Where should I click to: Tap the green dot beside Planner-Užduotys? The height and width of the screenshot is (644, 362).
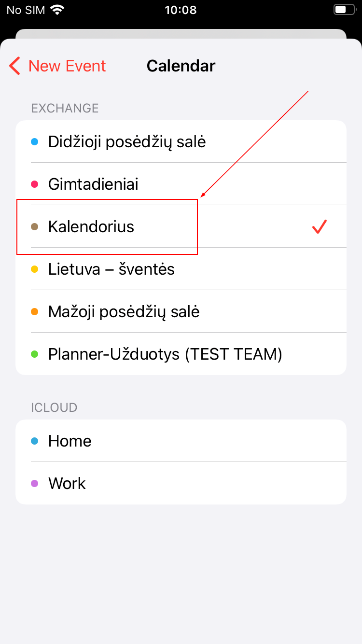pyautogui.click(x=35, y=354)
